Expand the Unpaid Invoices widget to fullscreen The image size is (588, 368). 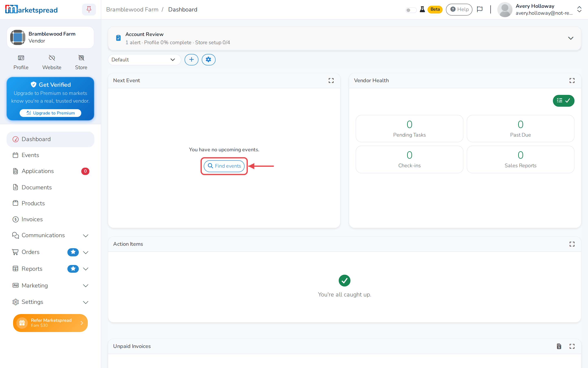572,346
